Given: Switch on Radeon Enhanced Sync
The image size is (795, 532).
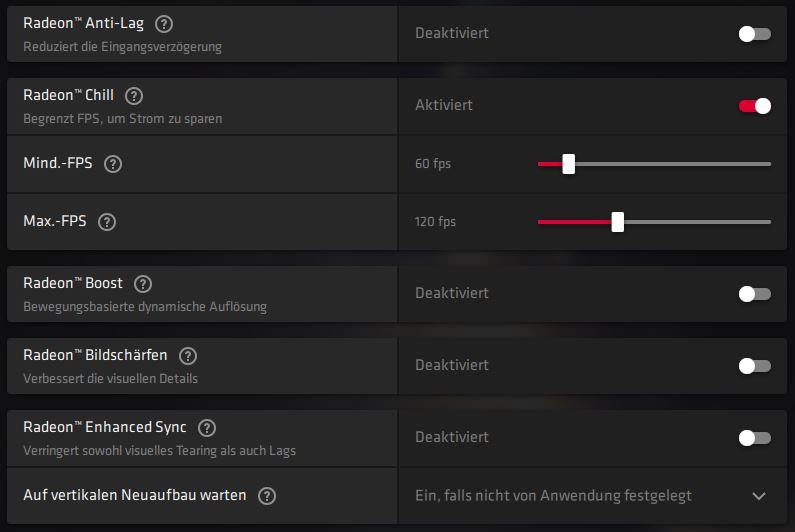Looking at the screenshot, I should tap(754, 438).
